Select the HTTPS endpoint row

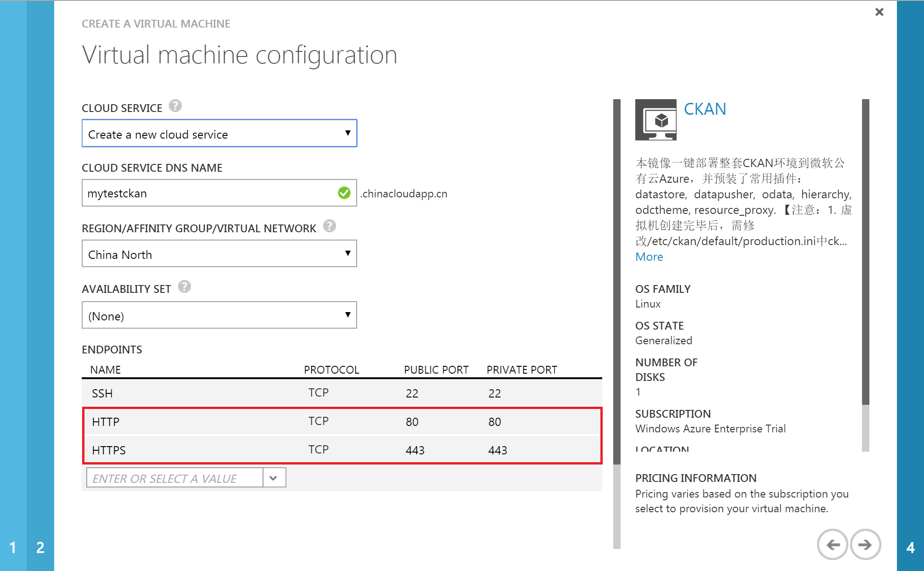342,450
